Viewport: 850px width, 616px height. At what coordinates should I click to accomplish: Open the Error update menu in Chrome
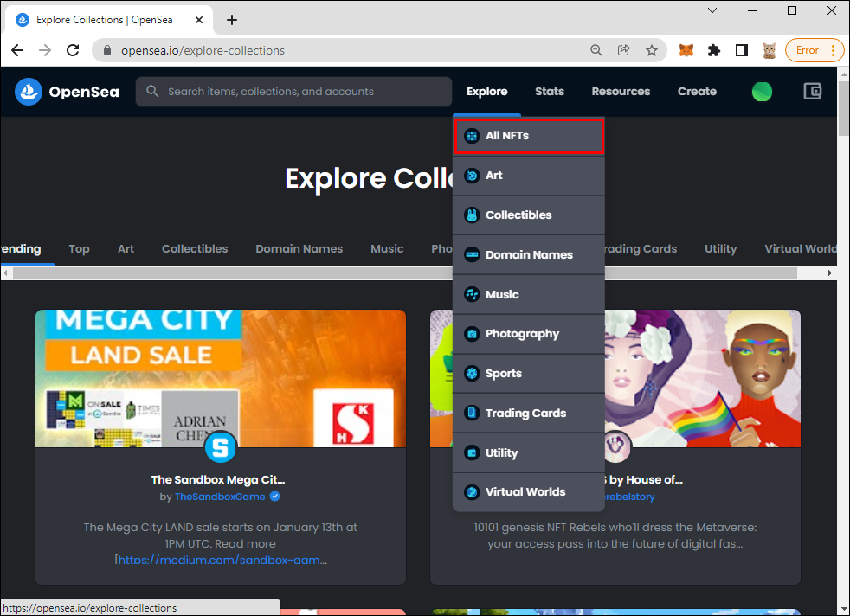coord(815,50)
